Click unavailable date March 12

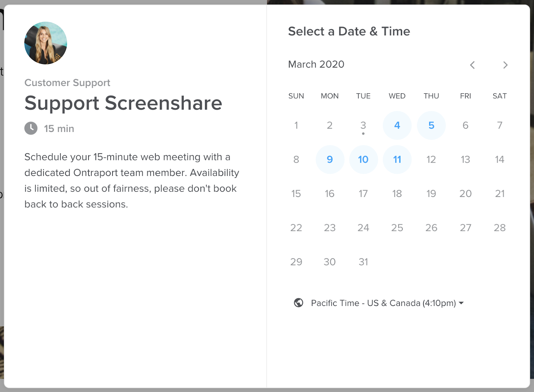coord(431,159)
